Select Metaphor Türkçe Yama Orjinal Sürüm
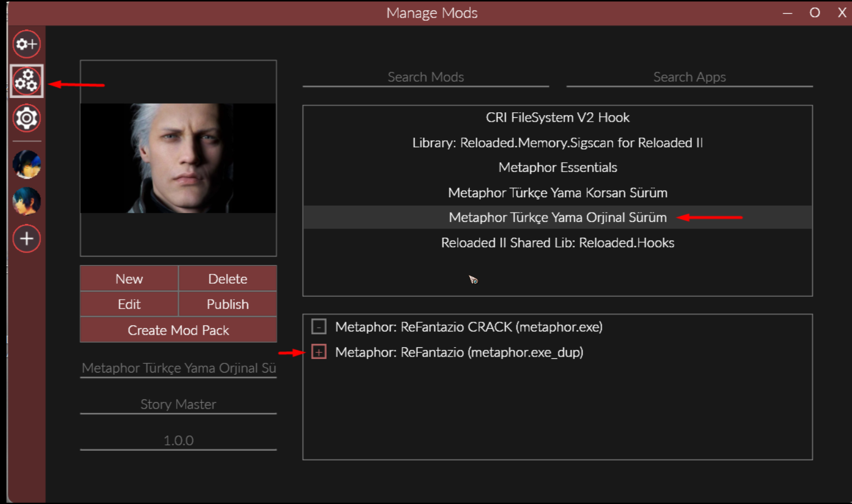The width and height of the screenshot is (852, 504). tap(558, 217)
